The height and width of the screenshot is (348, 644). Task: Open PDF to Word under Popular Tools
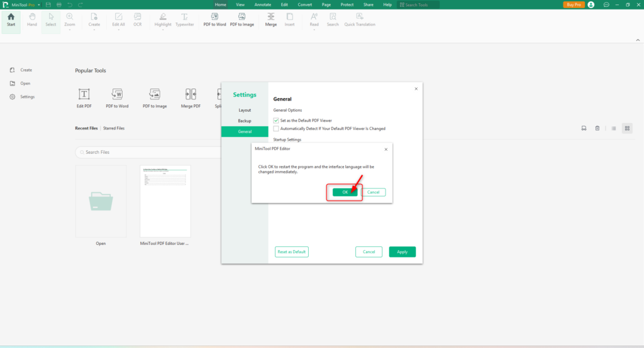(117, 98)
